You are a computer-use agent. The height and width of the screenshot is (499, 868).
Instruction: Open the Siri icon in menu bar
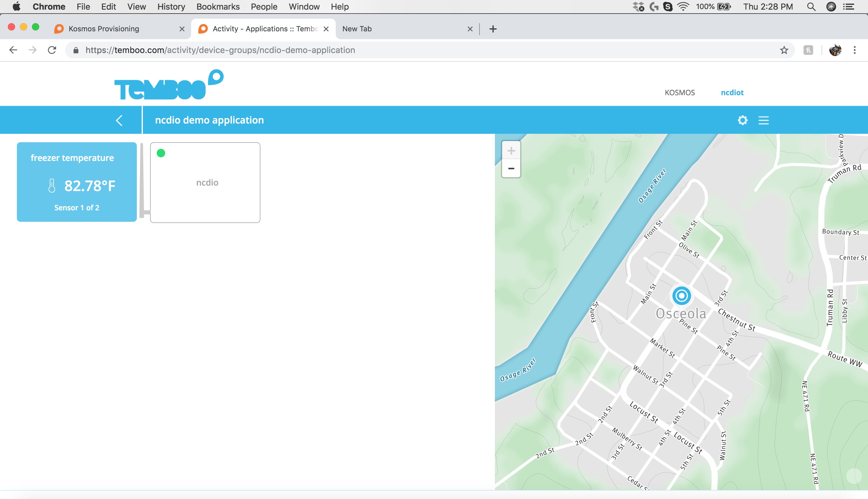[x=831, y=7]
